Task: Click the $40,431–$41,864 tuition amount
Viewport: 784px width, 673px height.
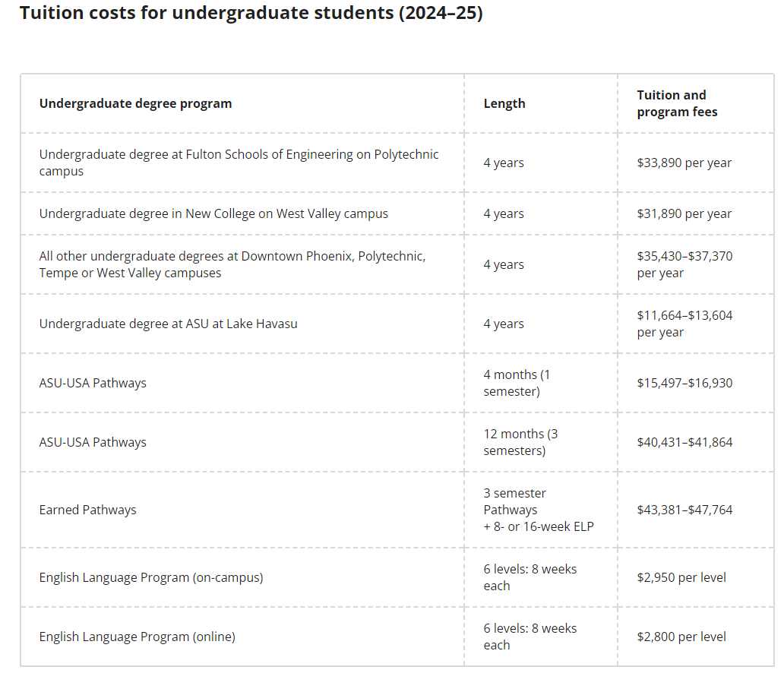Action: (x=684, y=442)
